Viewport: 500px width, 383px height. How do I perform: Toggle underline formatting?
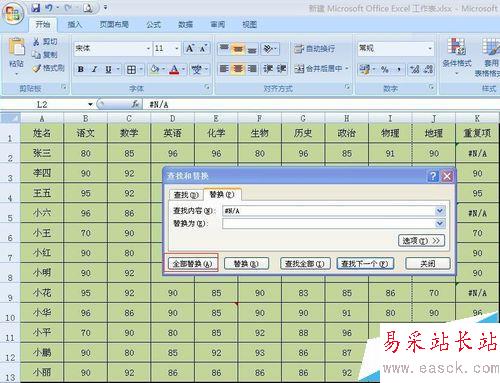(108, 69)
